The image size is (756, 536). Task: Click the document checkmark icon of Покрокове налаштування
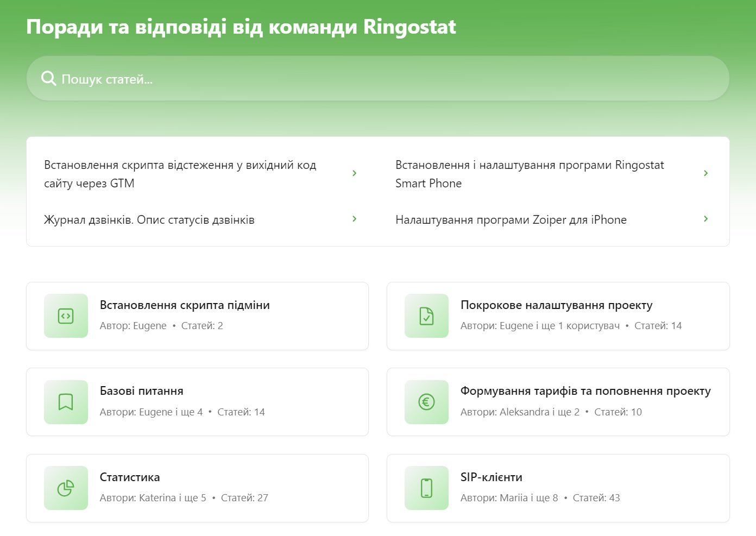[x=426, y=316]
